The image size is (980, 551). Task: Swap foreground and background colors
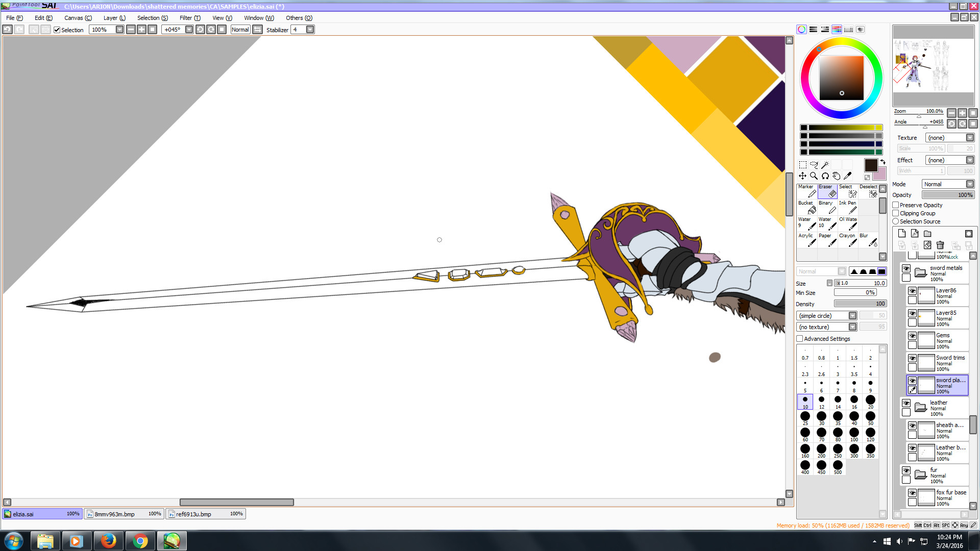883,162
